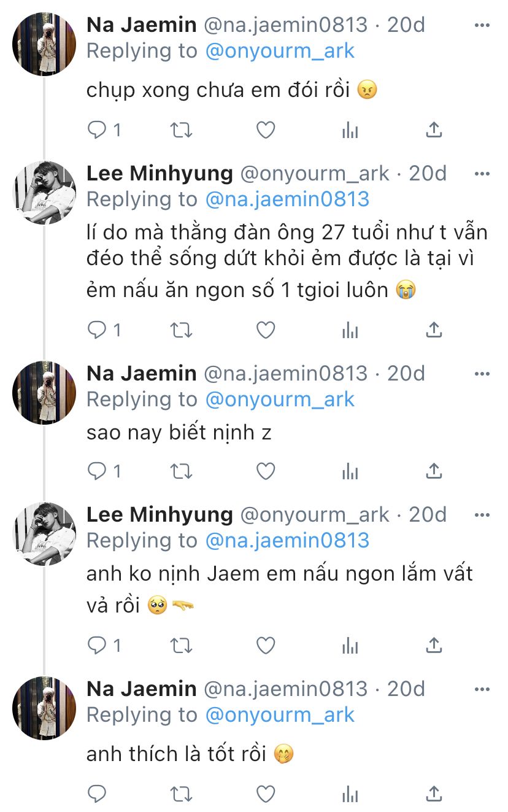Open @onyourm_ark link in first reply
This screenshot has height=812, width=508.
coord(280,51)
